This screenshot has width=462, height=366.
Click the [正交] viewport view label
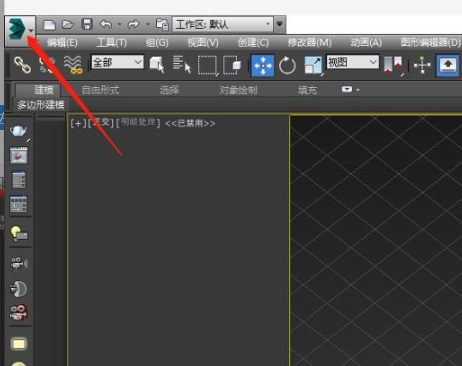click(101, 123)
